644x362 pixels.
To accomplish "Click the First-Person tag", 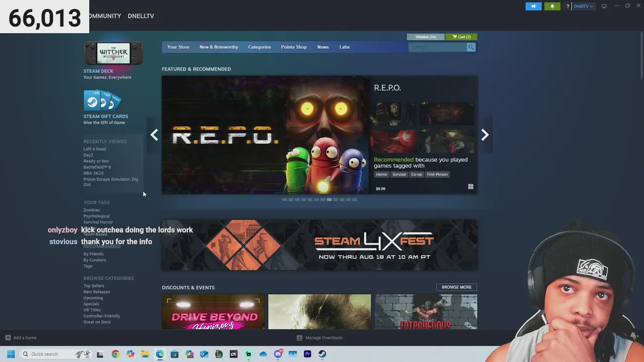I will tap(437, 174).
